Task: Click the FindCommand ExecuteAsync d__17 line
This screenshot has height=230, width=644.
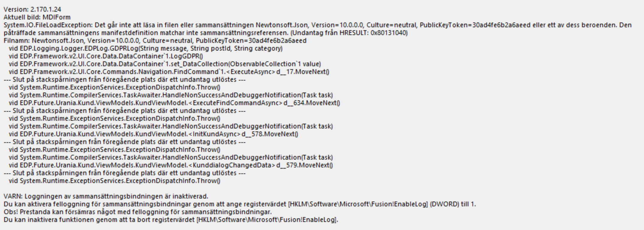Action: click(x=169, y=72)
